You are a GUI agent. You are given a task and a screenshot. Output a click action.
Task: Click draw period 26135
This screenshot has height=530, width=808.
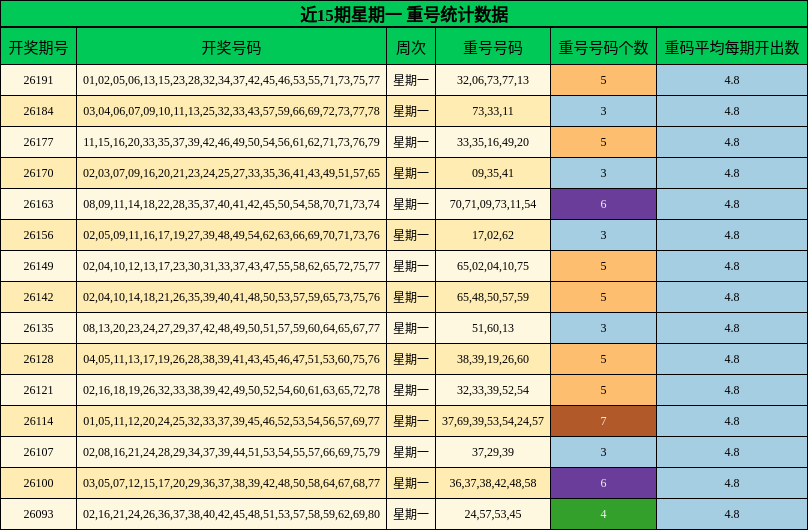point(39,328)
